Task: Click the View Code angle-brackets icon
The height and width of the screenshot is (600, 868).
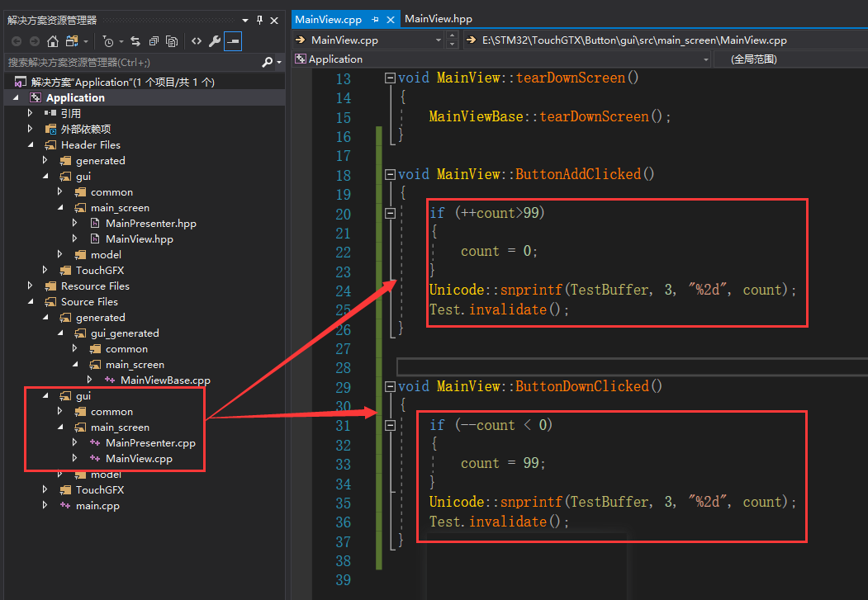Action: (197, 41)
